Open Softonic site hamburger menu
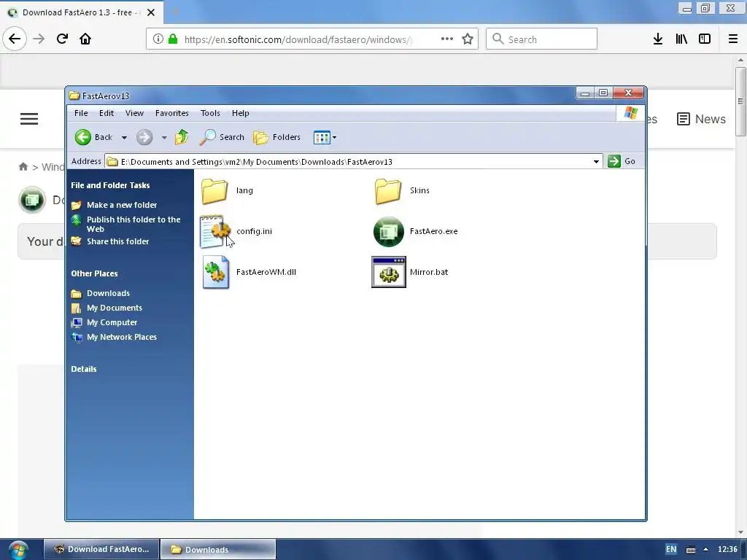 (29, 119)
